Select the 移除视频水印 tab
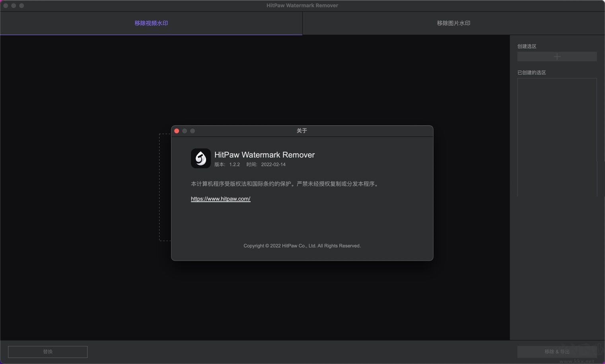This screenshot has height=364, width=605. coord(151,23)
